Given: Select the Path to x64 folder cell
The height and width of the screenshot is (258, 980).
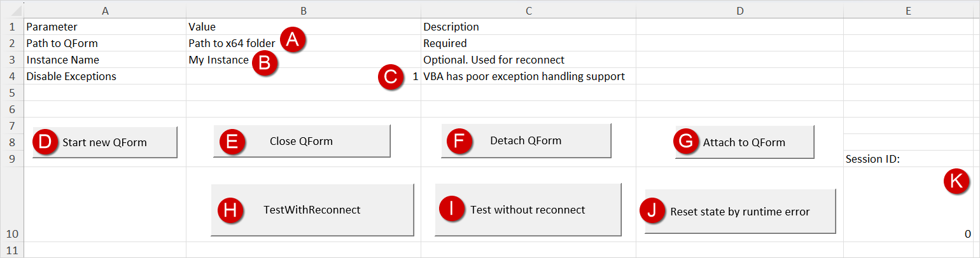Looking at the screenshot, I should pos(232,43).
